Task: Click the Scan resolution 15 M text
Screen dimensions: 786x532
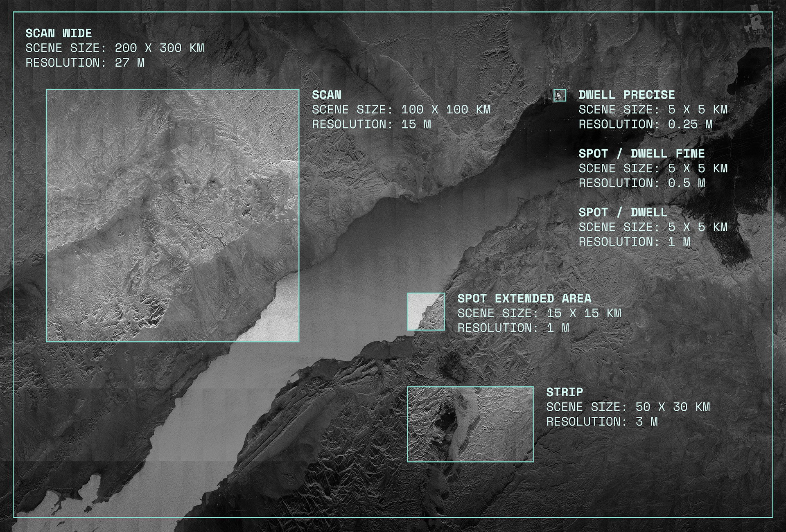Action: 371,124
